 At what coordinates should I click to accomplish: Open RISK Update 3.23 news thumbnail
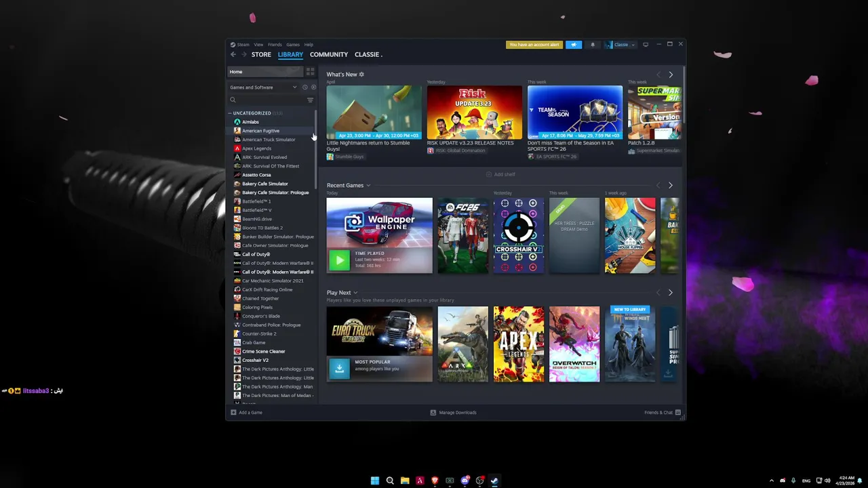475,112
